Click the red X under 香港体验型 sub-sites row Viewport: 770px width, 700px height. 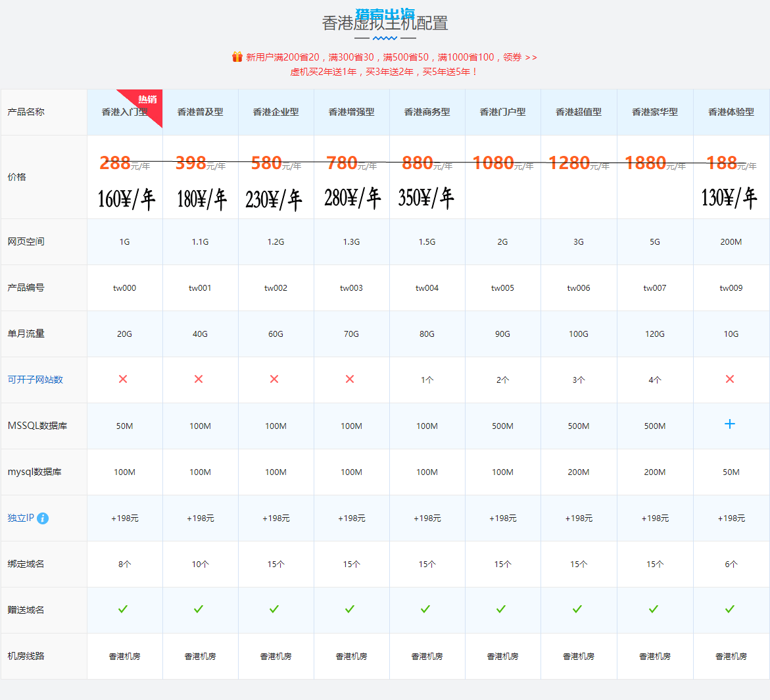(729, 379)
